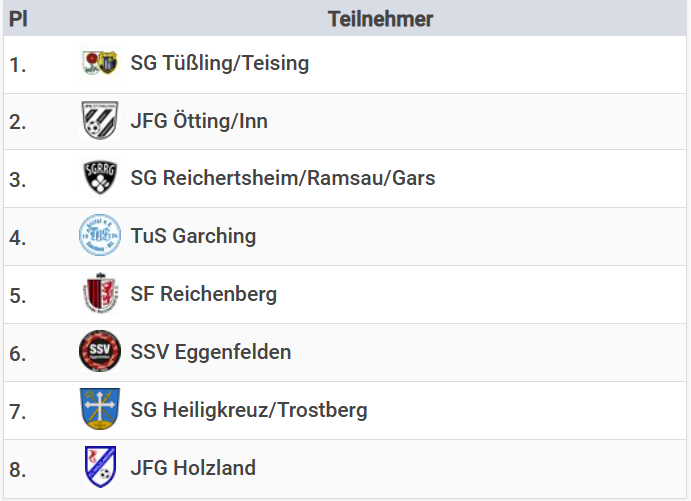The height and width of the screenshot is (501, 691).
Task: Click the TuS Garching round logo
Action: click(100, 236)
